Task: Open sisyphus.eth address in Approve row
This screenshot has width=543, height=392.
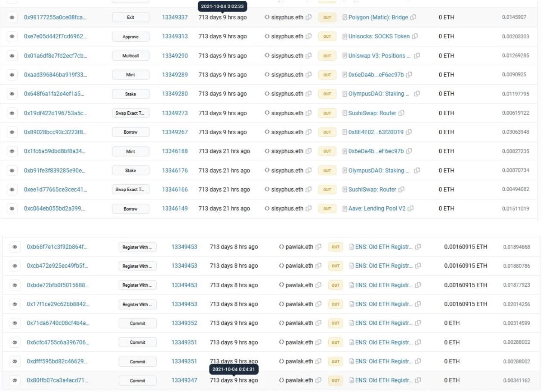Action: tap(287, 37)
